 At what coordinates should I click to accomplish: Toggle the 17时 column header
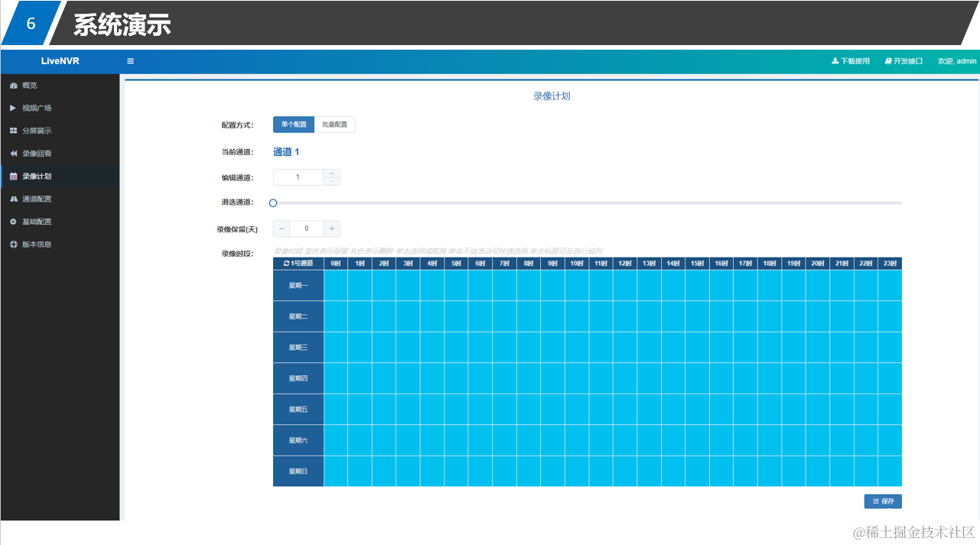[x=745, y=263]
